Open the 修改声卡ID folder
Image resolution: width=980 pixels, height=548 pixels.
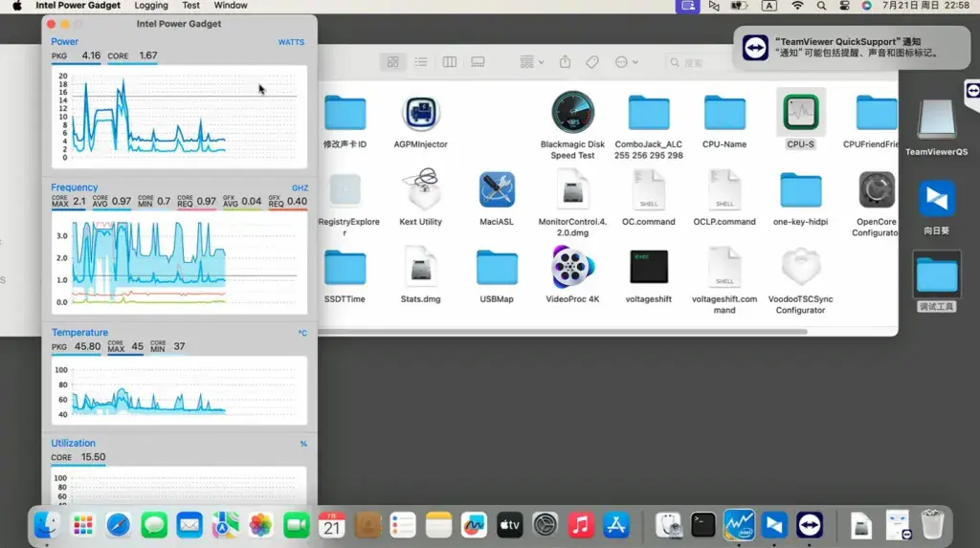coord(345,113)
